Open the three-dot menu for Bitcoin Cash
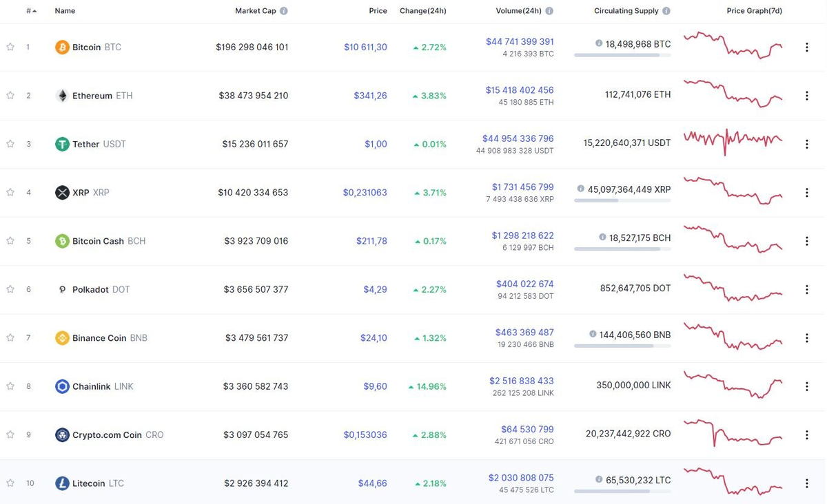The height and width of the screenshot is (504, 827). point(806,241)
